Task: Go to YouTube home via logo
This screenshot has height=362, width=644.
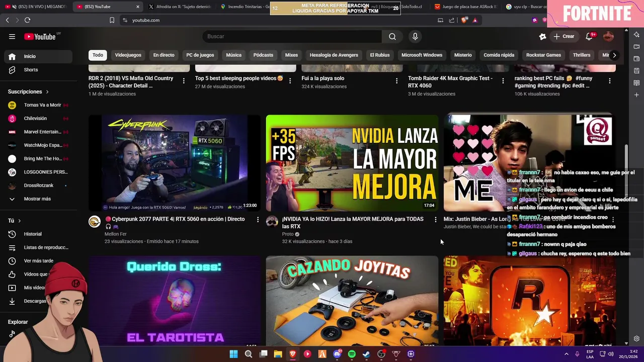Action: click(40, 36)
